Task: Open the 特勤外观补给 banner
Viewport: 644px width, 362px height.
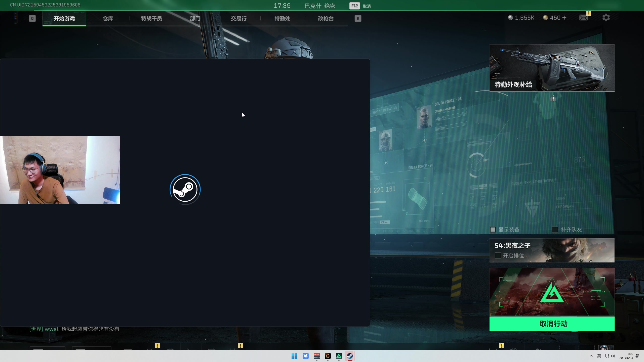Action: (x=552, y=68)
